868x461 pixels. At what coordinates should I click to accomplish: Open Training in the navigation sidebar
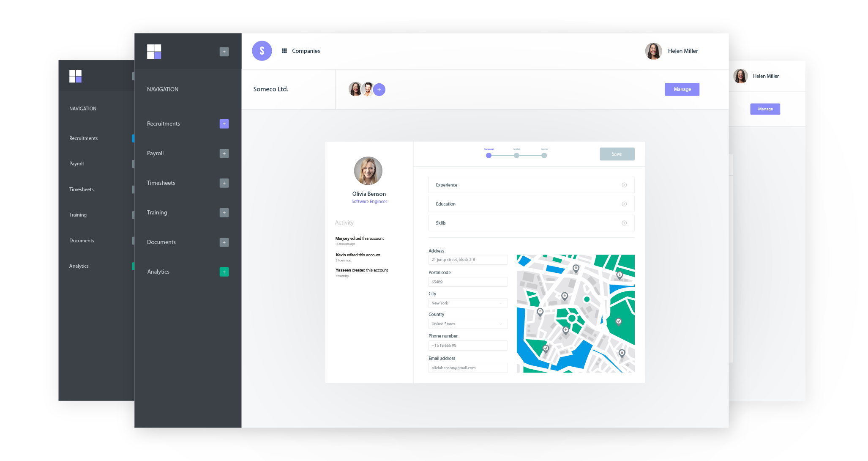pos(157,213)
